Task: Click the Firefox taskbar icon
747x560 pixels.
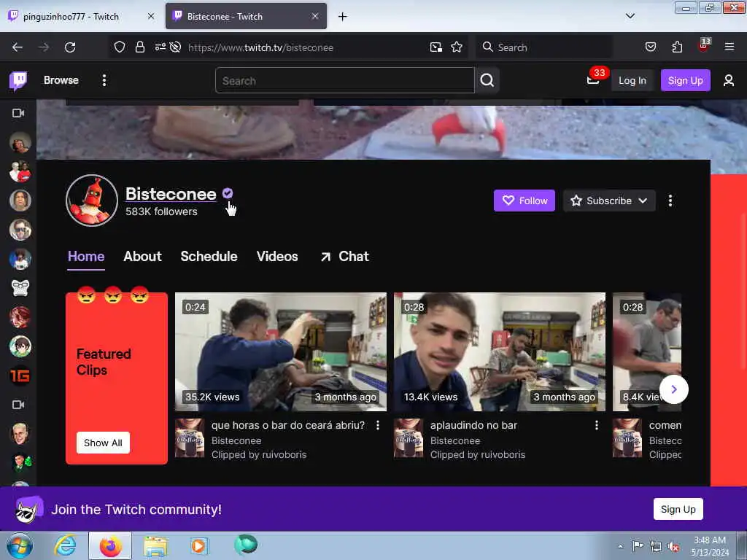Action: click(110, 545)
